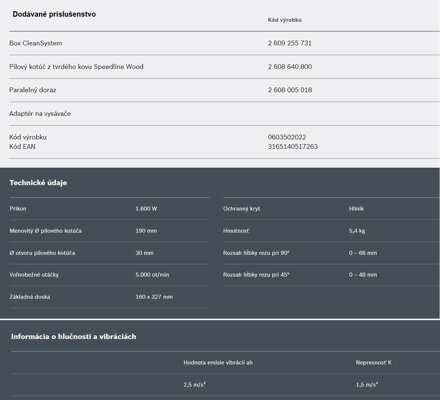Screen dimensions: 440x400
Task: Select the 5.000 ot/min speed value
Action: 152,275
